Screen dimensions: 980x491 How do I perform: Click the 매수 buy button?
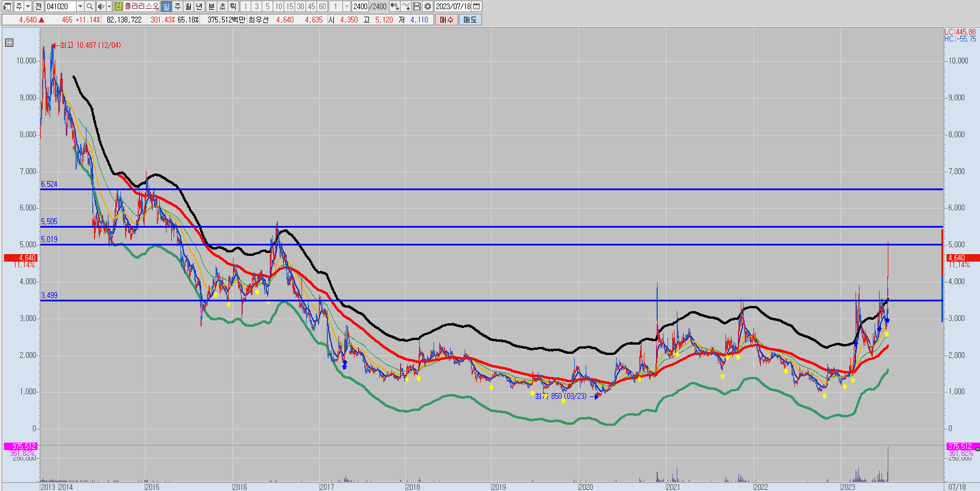click(x=447, y=20)
